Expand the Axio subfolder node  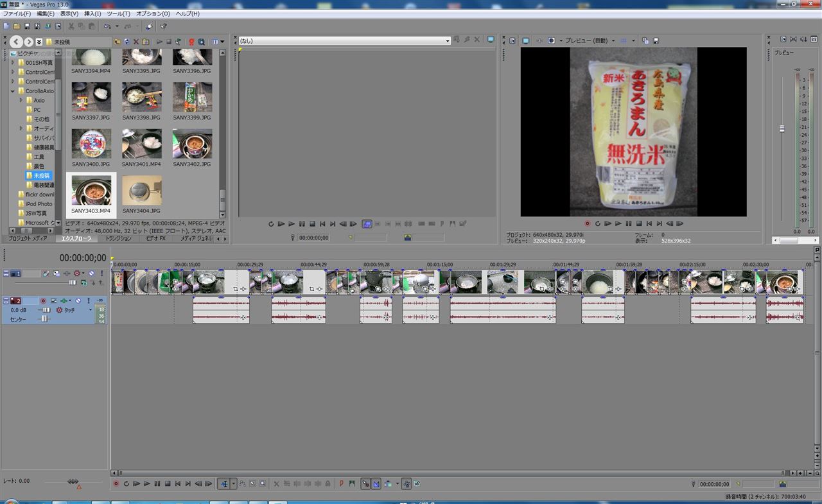(x=21, y=100)
